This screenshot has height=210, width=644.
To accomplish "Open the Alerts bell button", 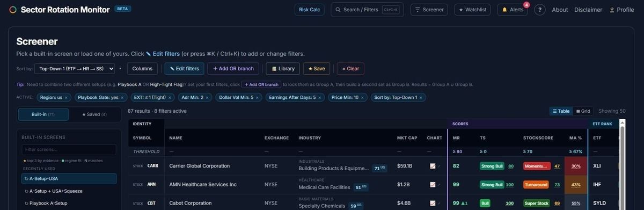I will pos(512,10).
